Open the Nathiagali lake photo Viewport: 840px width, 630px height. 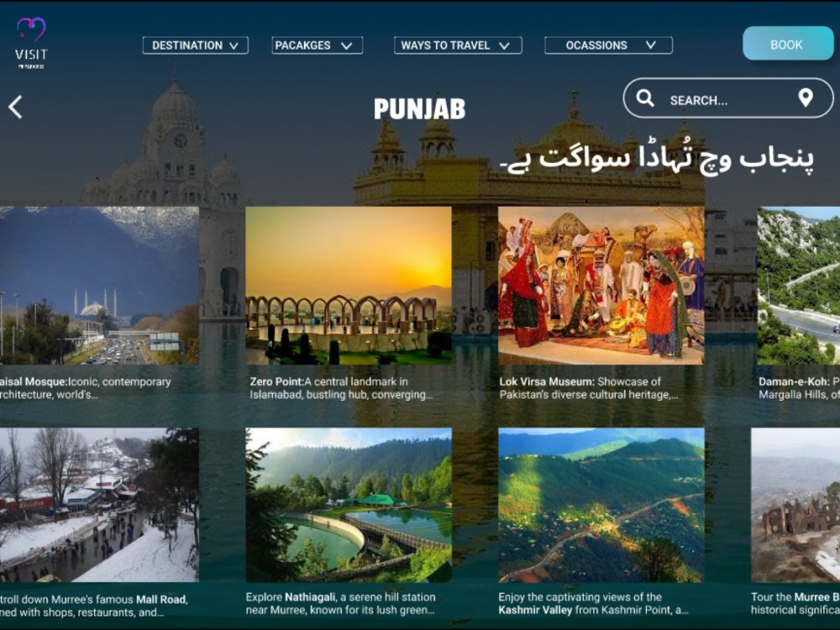pyautogui.click(x=349, y=505)
